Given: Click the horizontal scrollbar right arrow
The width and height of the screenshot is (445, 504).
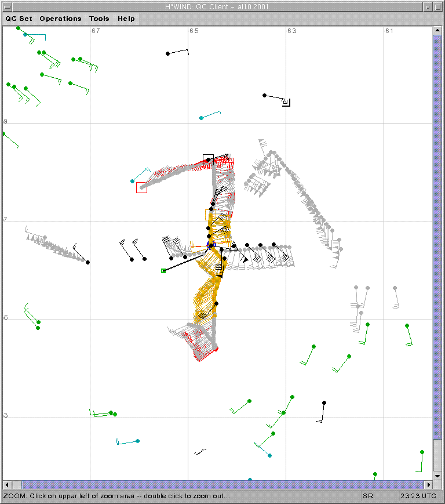Looking at the screenshot, I should 429,484.
